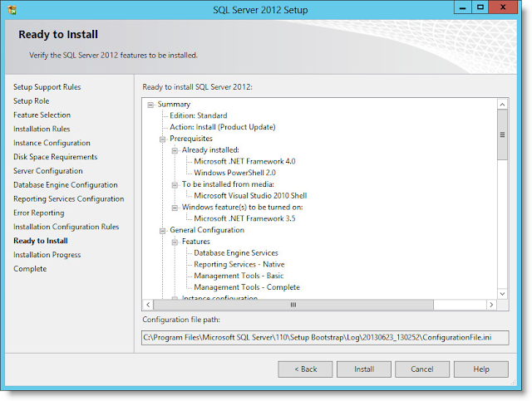Select 'Microsoft .NET Framework 4.0' row
This screenshot has height=401, width=532.
point(244,161)
